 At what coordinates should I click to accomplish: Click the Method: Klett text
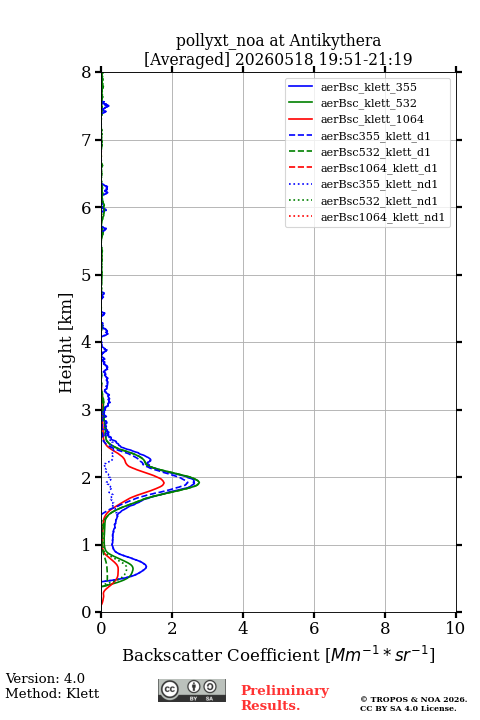(x=52, y=693)
